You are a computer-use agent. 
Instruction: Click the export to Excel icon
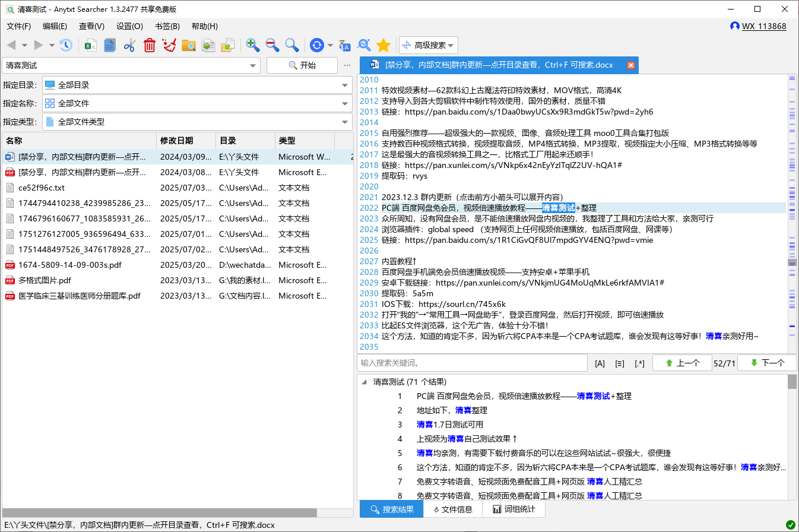coord(90,45)
